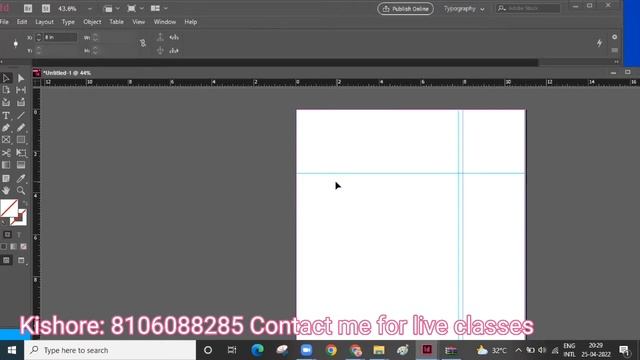This screenshot has height=360, width=640.
Task: Click the Quick Apply lightning icon
Action: point(599,43)
